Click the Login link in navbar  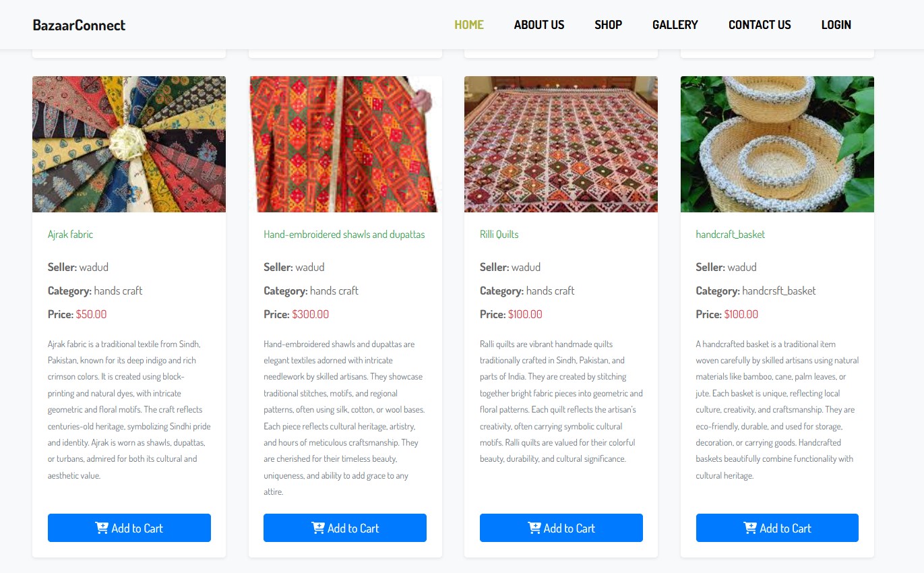pyautogui.click(x=836, y=25)
